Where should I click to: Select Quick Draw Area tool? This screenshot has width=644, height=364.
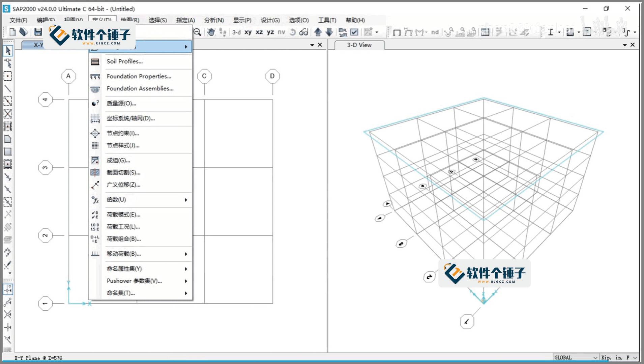pyautogui.click(x=8, y=164)
